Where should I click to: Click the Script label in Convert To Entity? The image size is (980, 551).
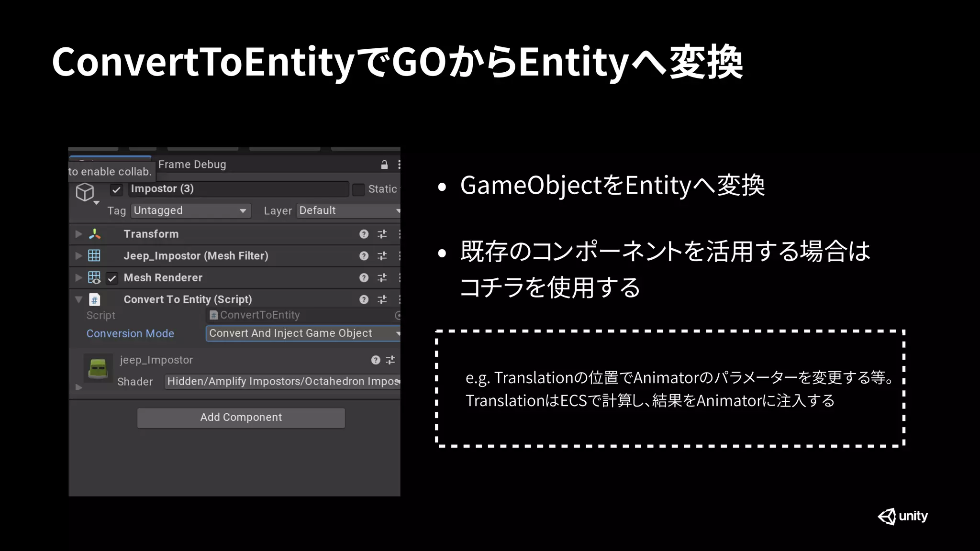(x=100, y=315)
